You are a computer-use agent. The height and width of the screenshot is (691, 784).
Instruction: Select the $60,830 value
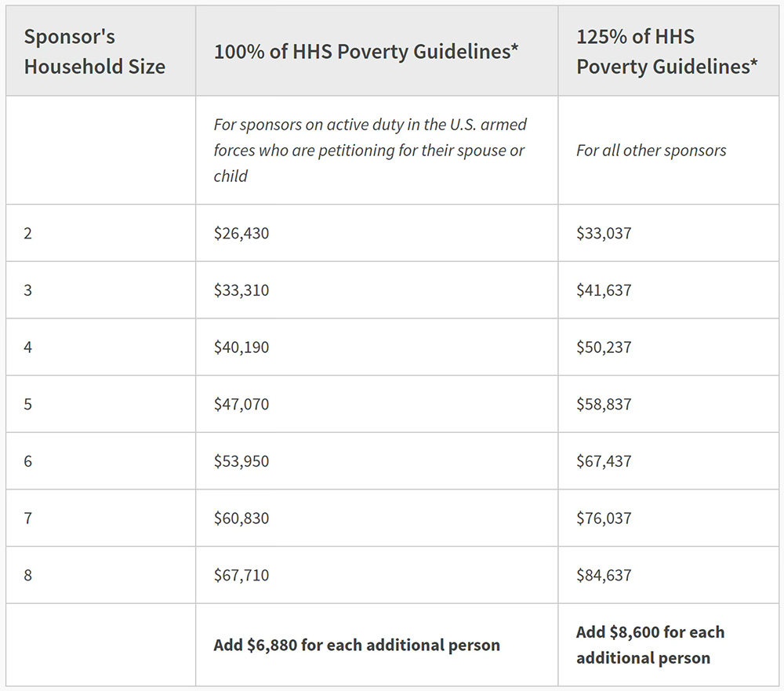(x=241, y=518)
